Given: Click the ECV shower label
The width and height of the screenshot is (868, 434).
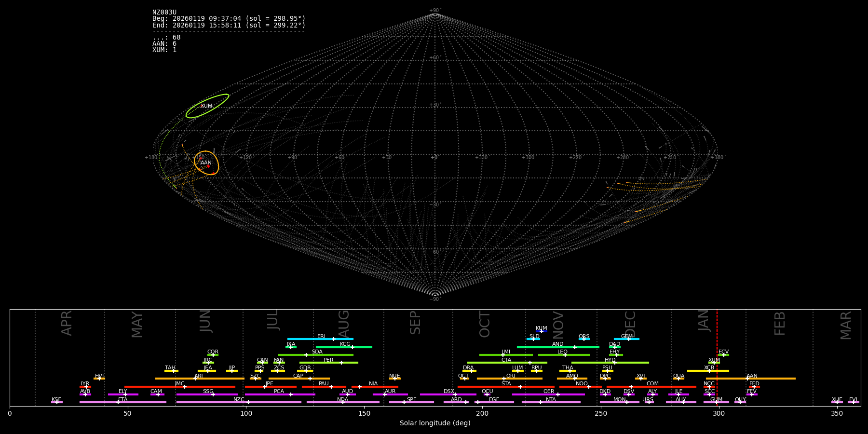Looking at the screenshot, I should click(x=724, y=352).
